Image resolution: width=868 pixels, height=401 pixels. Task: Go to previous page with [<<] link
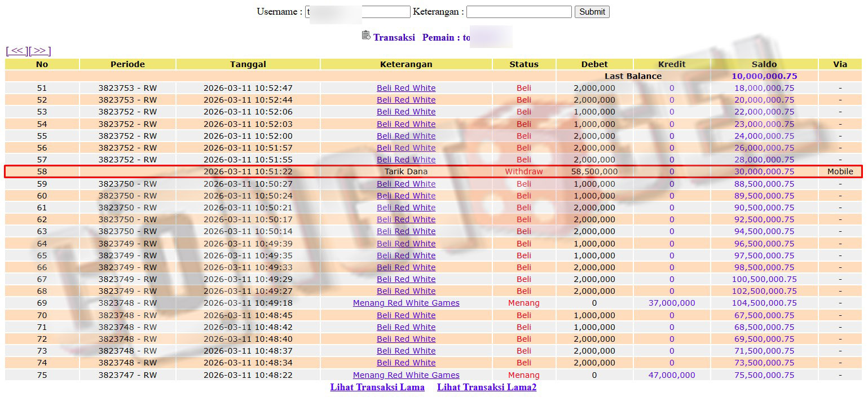(17, 51)
